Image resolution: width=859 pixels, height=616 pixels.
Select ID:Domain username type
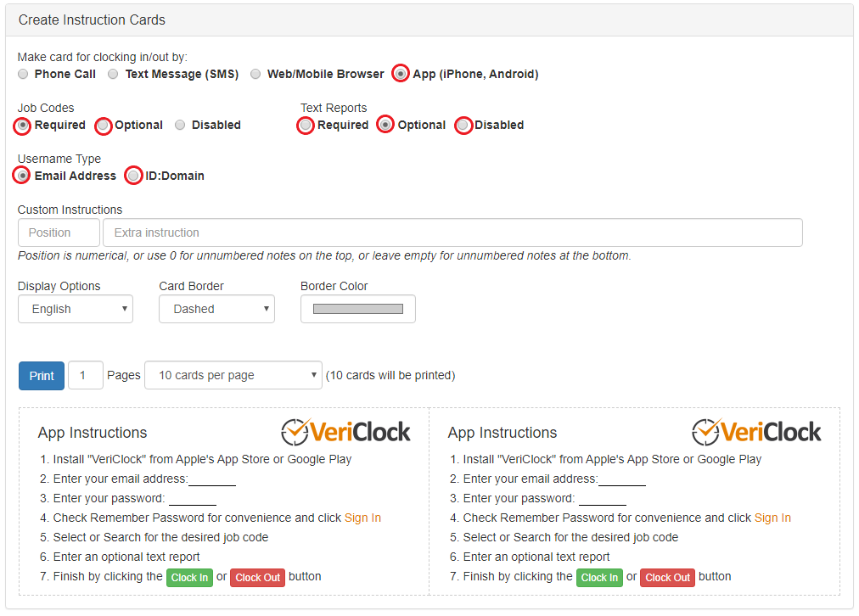point(133,176)
